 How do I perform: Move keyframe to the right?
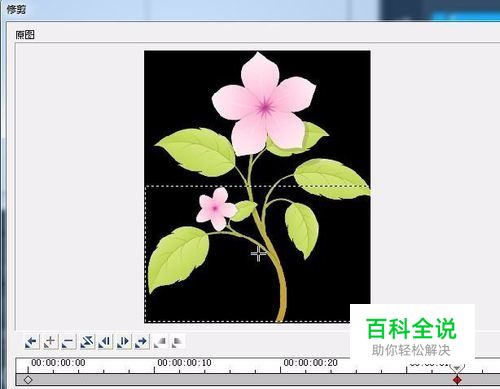(x=124, y=342)
